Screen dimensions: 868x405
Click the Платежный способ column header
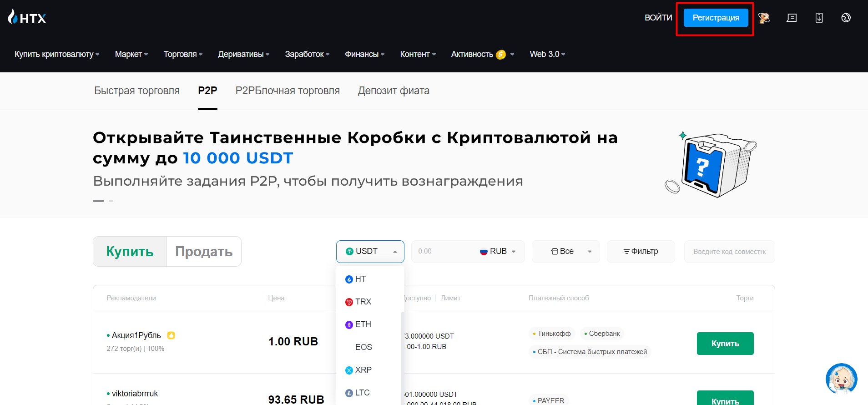tap(559, 298)
